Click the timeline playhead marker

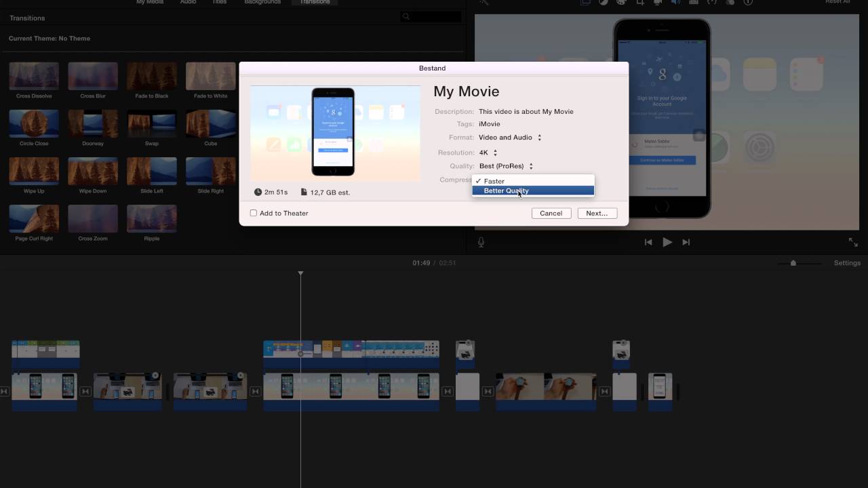[300, 273]
